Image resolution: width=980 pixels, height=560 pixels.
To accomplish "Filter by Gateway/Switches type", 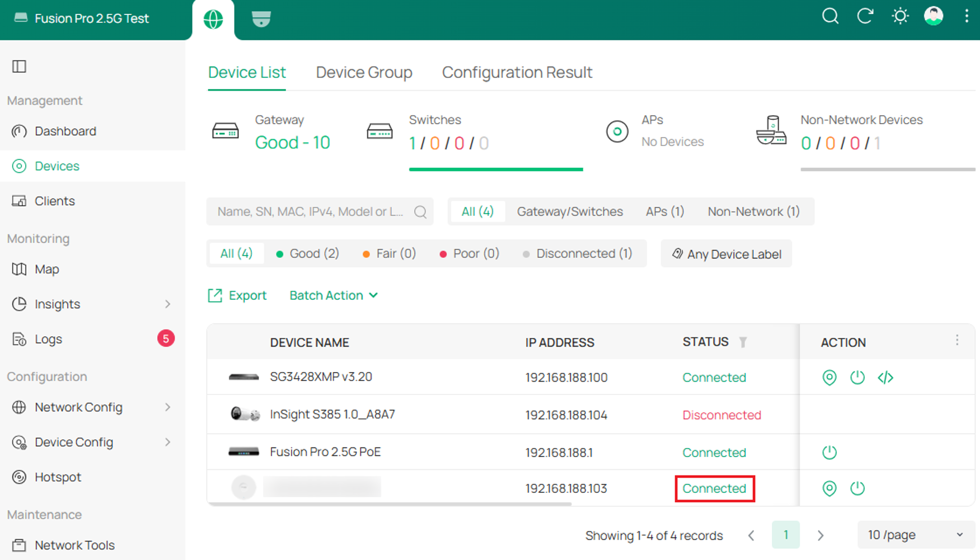I will point(570,211).
